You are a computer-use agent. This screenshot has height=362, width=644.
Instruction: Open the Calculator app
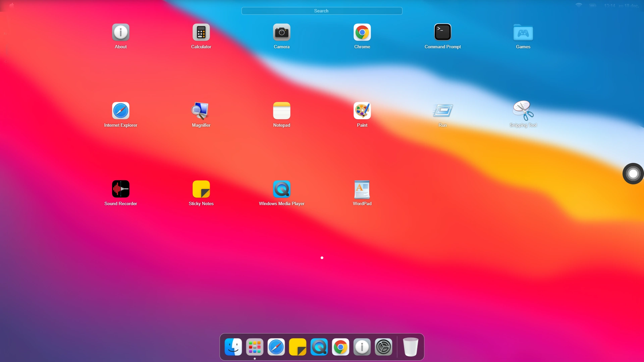201,32
